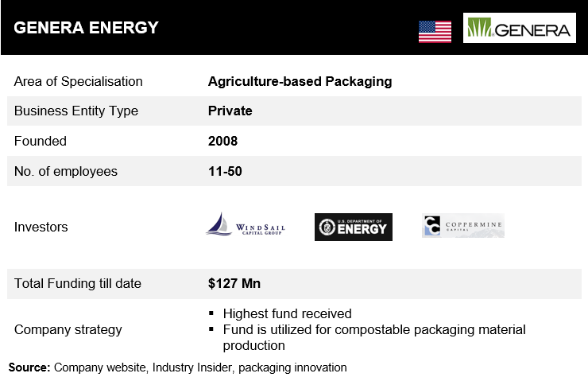Select the WindSail Capital Group logo
Screen dimensions: 588x381
[x=246, y=224]
